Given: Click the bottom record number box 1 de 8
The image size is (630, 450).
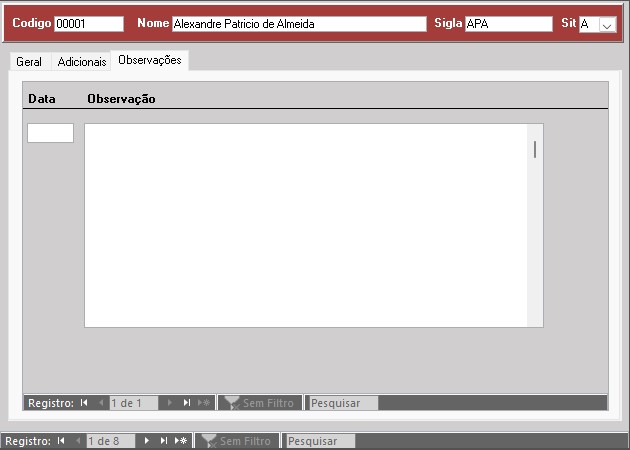Looking at the screenshot, I should (111, 441).
